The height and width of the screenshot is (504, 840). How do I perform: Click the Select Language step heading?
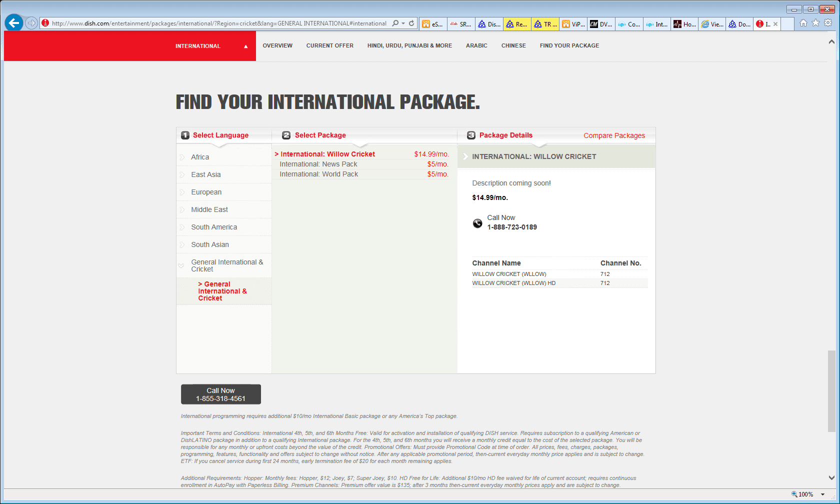click(x=220, y=135)
